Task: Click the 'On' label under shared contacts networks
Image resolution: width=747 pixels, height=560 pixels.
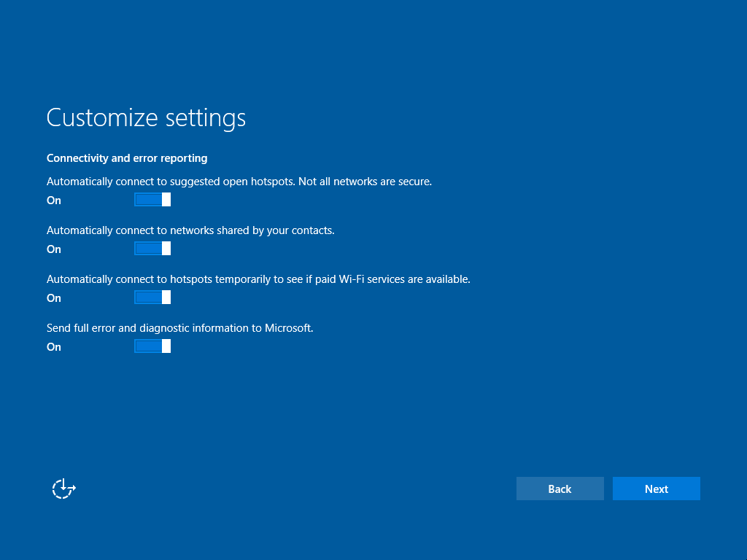Action: coord(54,249)
